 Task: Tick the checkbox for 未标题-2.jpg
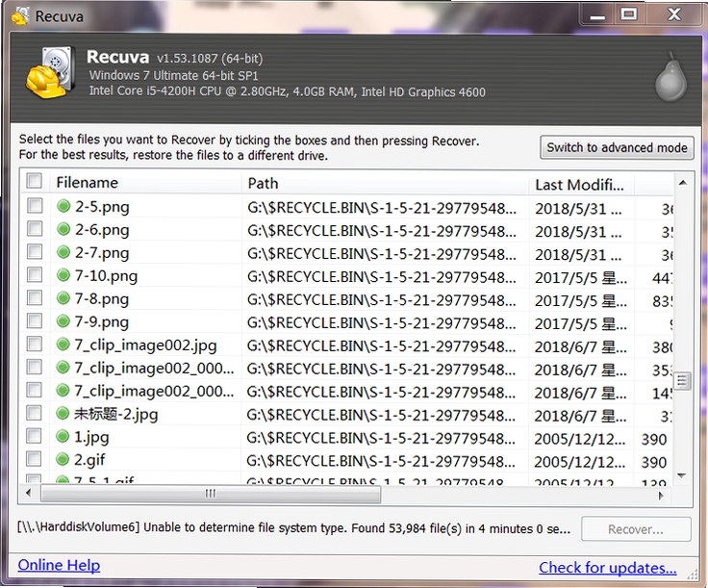click(34, 413)
